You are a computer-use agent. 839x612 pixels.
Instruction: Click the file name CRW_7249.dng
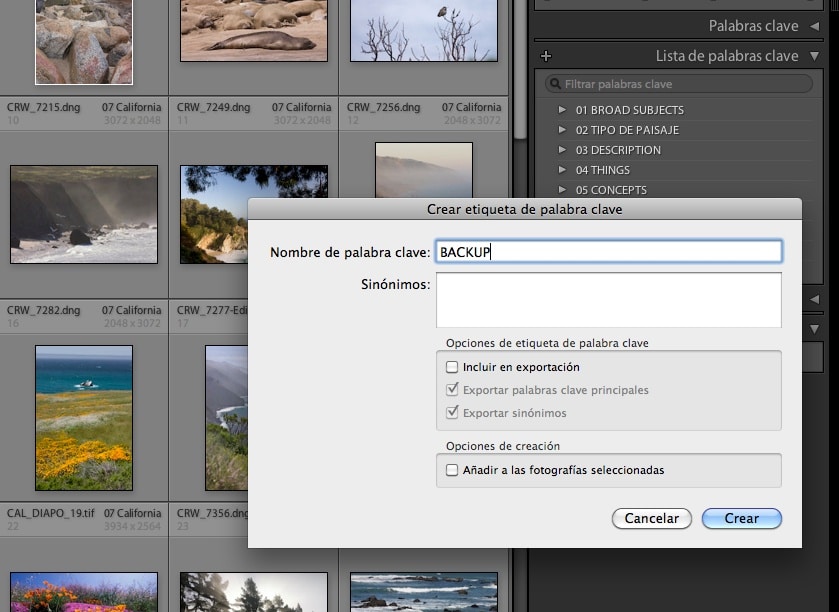[213, 107]
